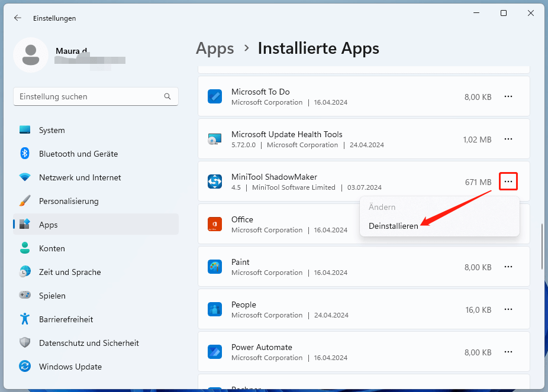Screen dimensions: 548x392
Task: Open Konten settings
Action: click(96, 248)
